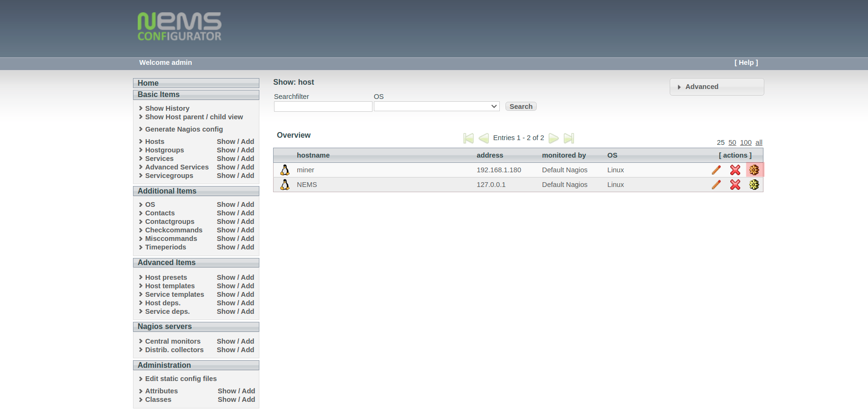
Task: Set entries per page to 50
Action: click(x=732, y=142)
